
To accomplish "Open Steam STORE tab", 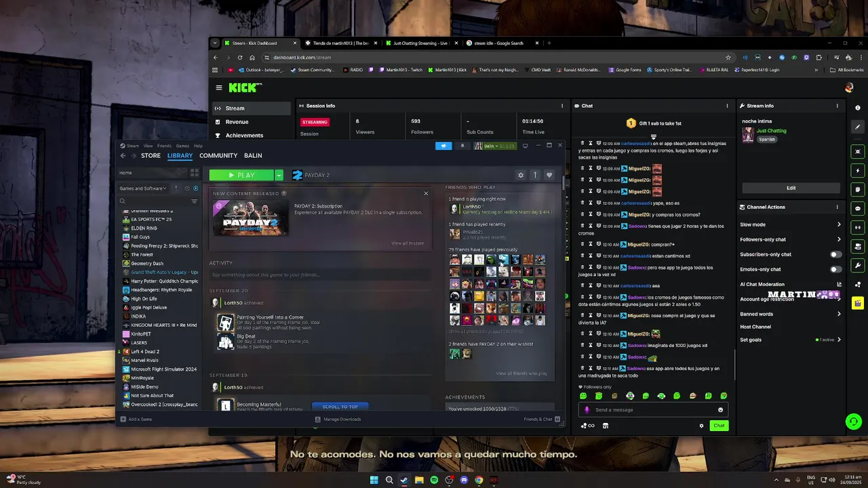I will point(151,155).
